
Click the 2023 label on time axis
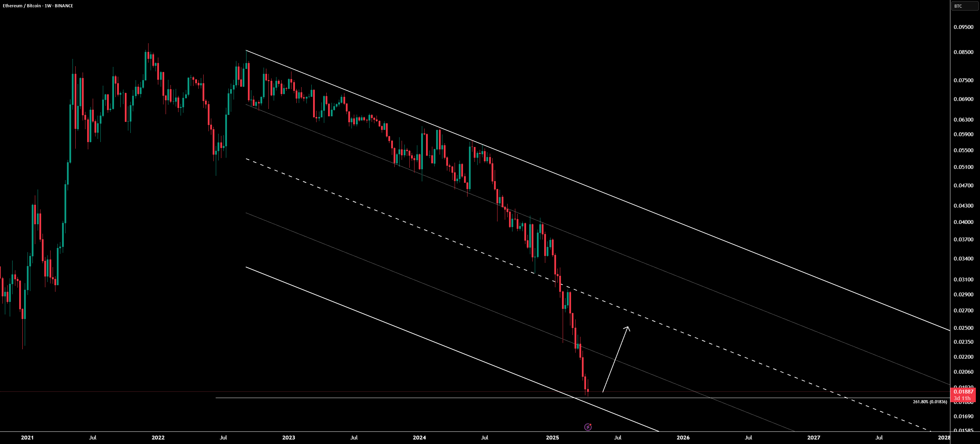click(x=289, y=437)
